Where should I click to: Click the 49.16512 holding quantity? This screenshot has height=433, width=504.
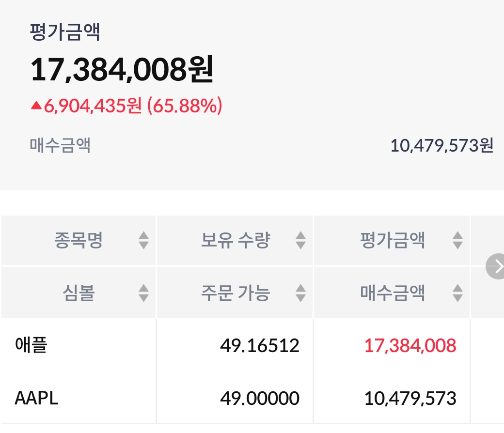pyautogui.click(x=259, y=346)
